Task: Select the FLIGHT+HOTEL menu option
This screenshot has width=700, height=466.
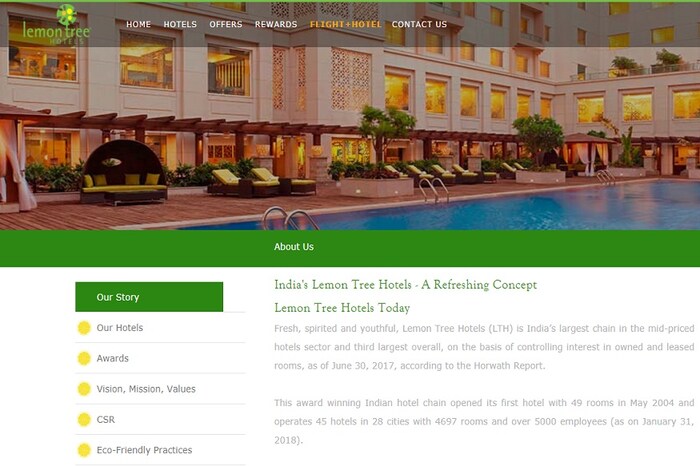Action: [346, 25]
